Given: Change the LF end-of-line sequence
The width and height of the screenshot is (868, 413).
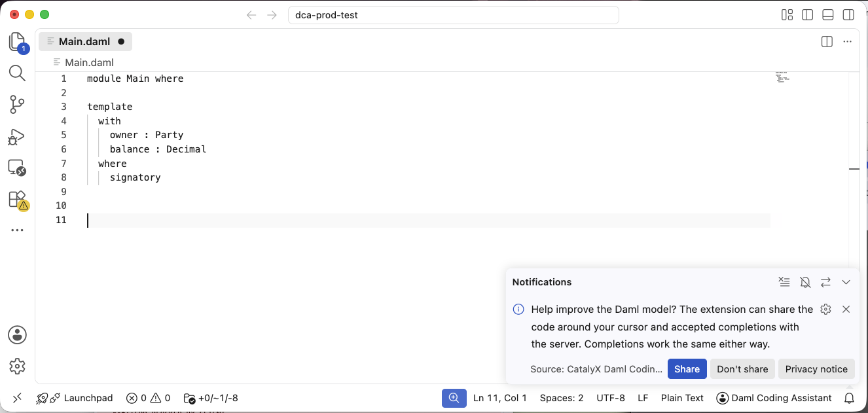Looking at the screenshot, I should click(x=643, y=398).
